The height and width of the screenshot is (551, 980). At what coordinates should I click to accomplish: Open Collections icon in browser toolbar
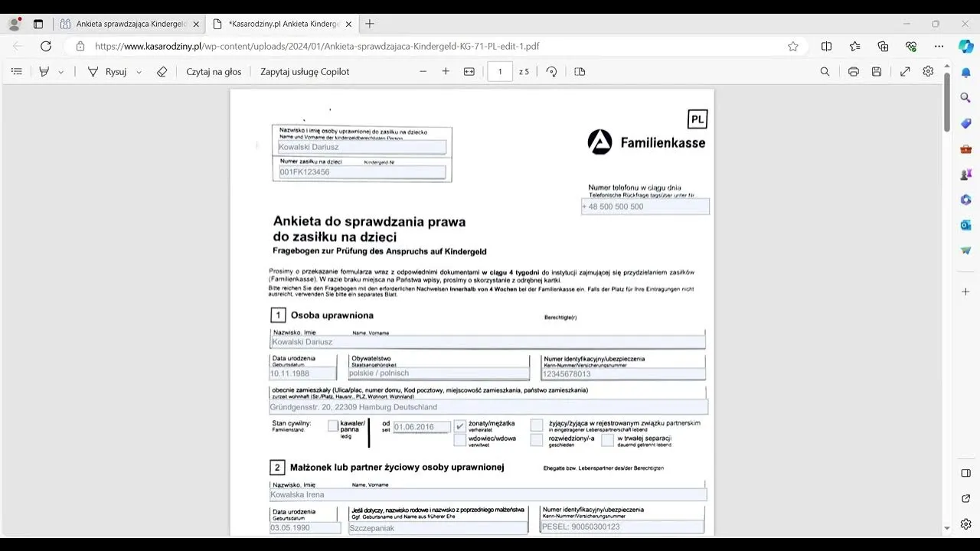pyautogui.click(x=883, y=46)
